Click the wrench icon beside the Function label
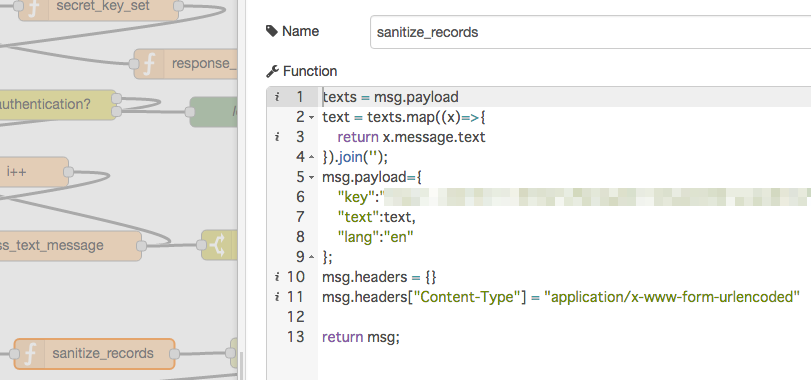The height and width of the screenshot is (380, 811). point(272,71)
